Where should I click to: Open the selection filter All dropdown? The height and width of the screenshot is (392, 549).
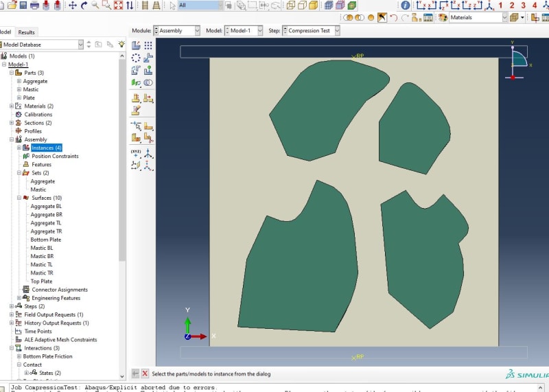point(200,5)
